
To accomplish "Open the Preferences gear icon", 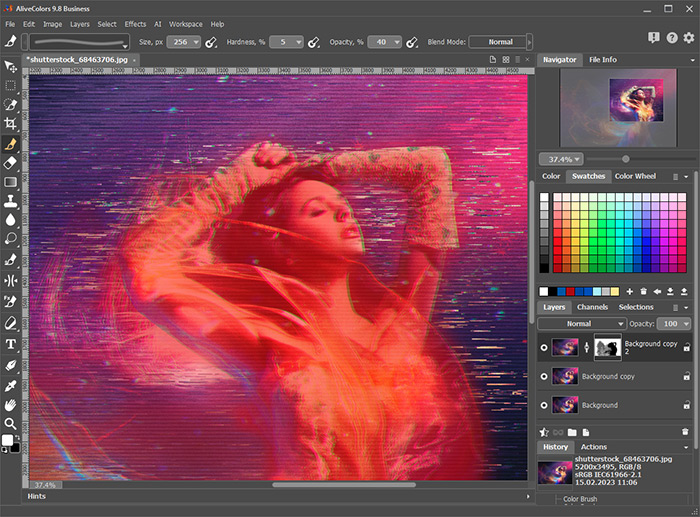I will (689, 38).
